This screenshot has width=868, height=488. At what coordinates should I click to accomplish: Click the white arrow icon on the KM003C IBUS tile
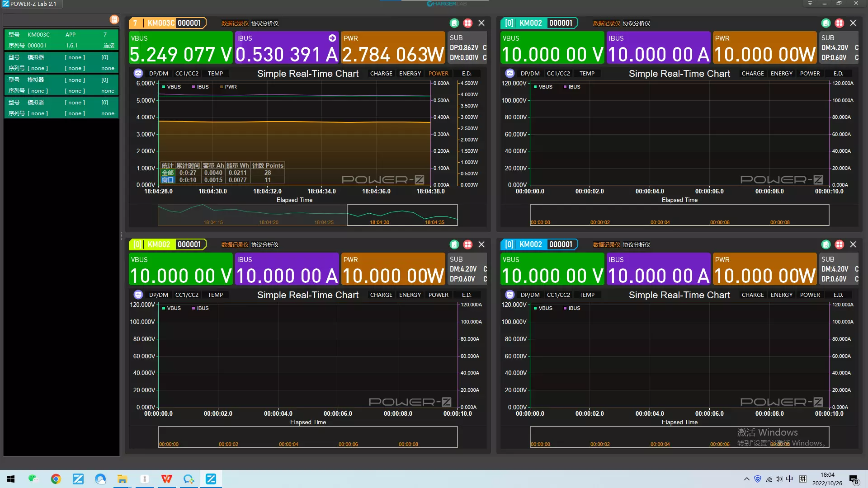point(332,38)
